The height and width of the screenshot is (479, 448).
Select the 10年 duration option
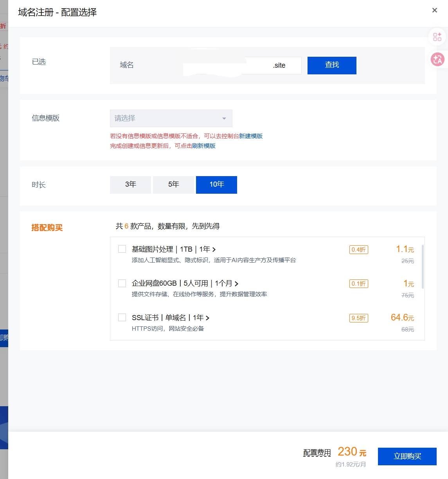[x=216, y=185]
